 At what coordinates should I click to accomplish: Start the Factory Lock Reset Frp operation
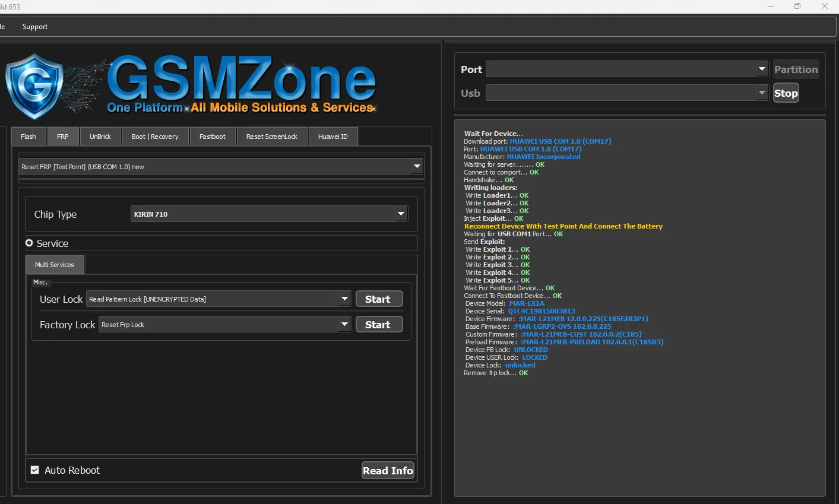pyautogui.click(x=378, y=325)
